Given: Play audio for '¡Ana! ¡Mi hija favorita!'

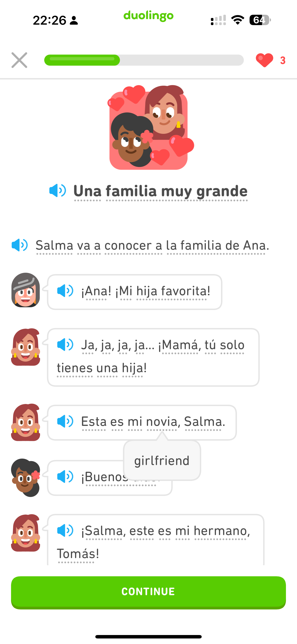Looking at the screenshot, I should (x=65, y=291).
